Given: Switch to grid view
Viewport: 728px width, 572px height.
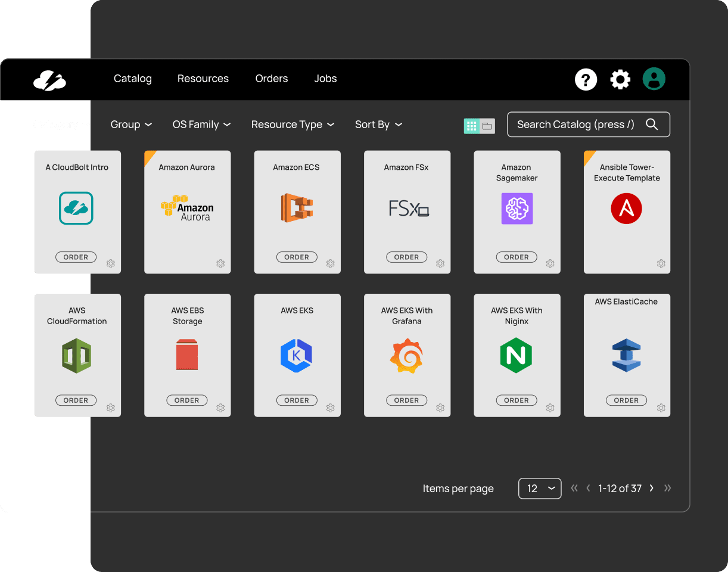Looking at the screenshot, I should point(472,126).
